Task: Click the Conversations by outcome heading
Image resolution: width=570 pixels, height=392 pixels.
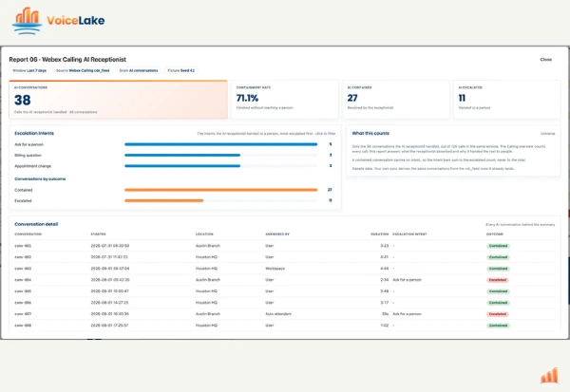Action: [x=40, y=178]
